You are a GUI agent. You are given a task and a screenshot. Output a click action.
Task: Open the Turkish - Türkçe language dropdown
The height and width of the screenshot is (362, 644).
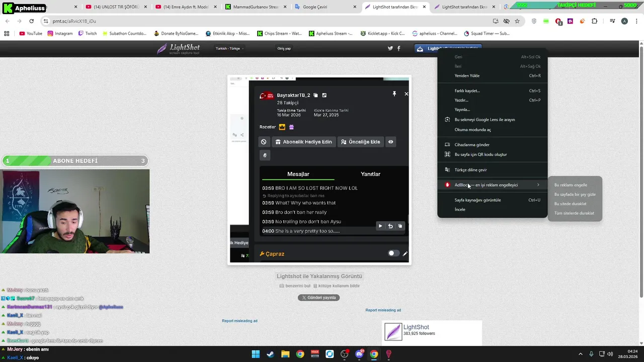[x=229, y=48]
